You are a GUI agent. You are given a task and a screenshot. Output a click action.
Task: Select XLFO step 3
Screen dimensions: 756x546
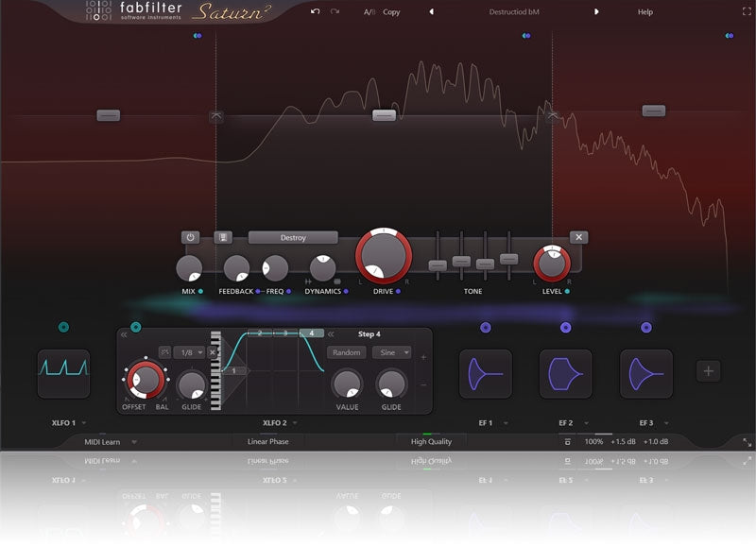pyautogui.click(x=285, y=333)
